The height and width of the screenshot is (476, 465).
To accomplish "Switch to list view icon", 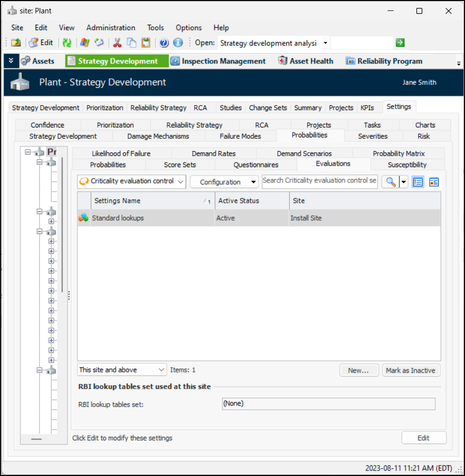I will [x=418, y=182].
